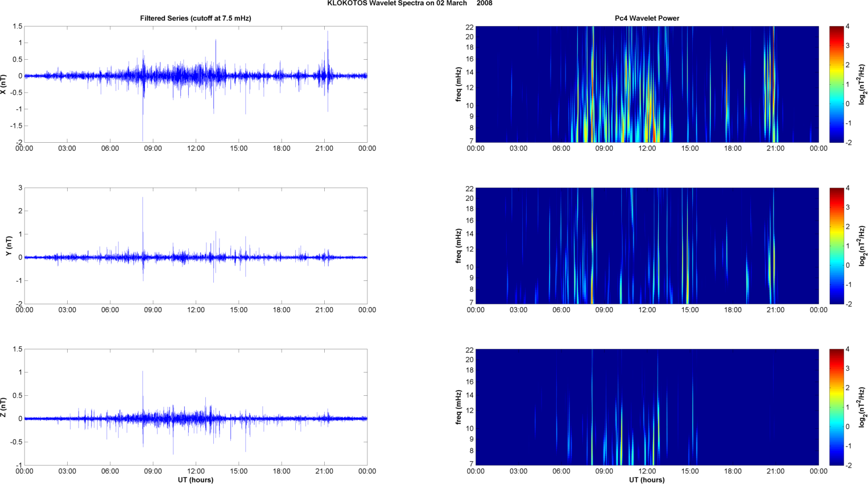This screenshot has height=484, width=868.
Task: Click the log2(nT²/Hz) label of the bottom colorbar
Action: coord(863,407)
